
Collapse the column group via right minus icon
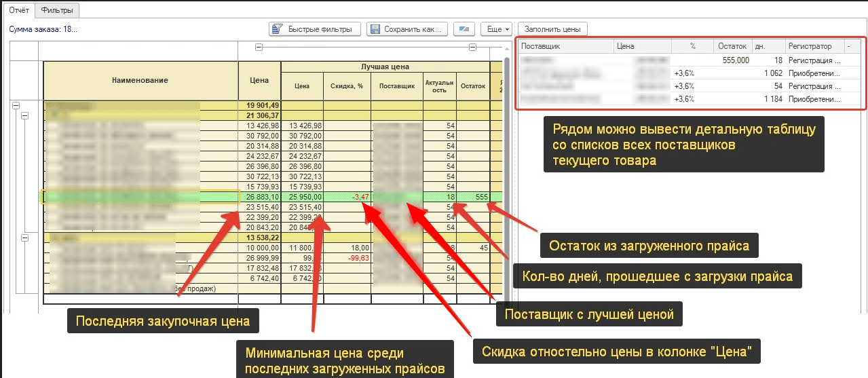point(473,48)
